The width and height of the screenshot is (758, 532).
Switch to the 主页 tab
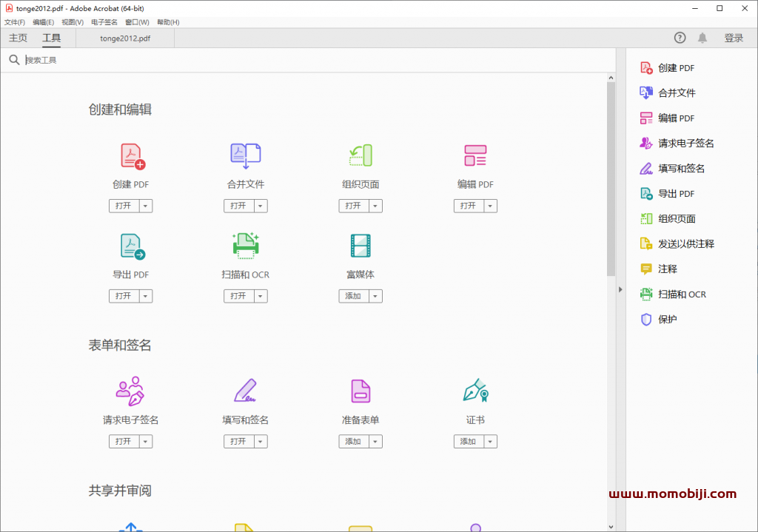pyautogui.click(x=17, y=37)
